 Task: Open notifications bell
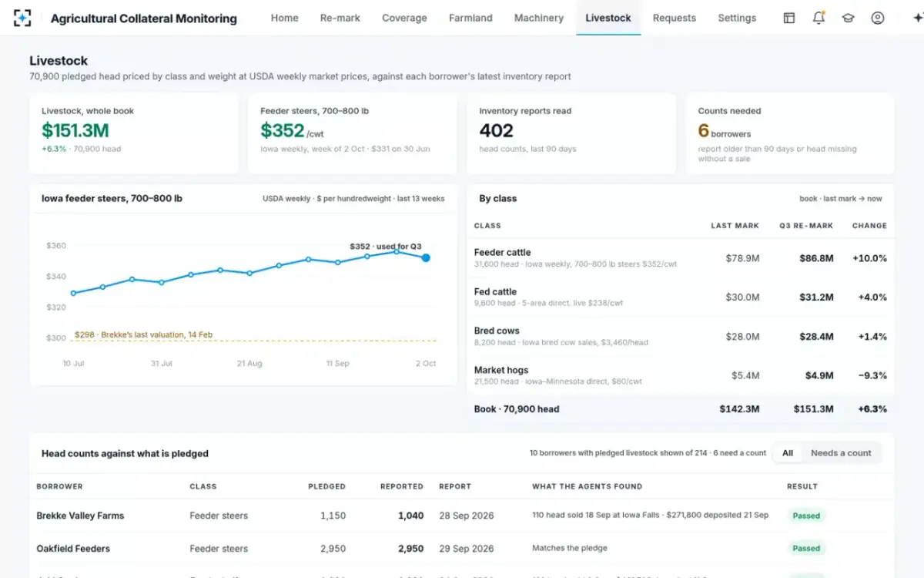click(819, 18)
